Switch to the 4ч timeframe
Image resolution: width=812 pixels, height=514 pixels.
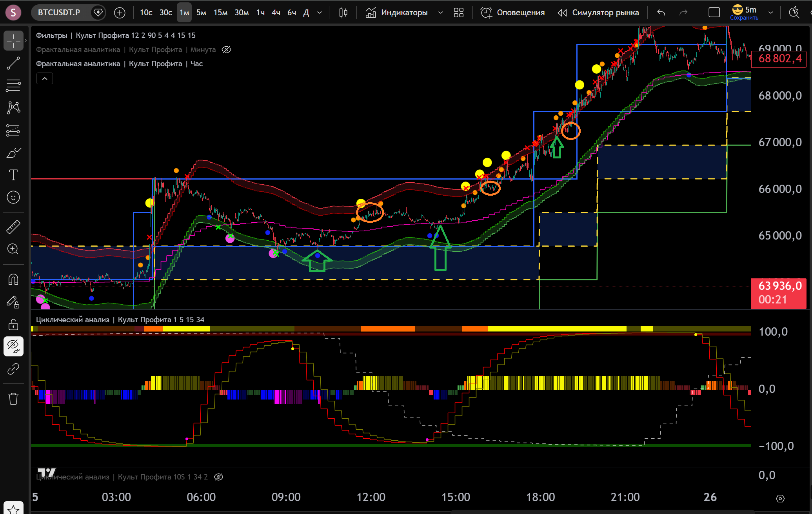pos(276,13)
